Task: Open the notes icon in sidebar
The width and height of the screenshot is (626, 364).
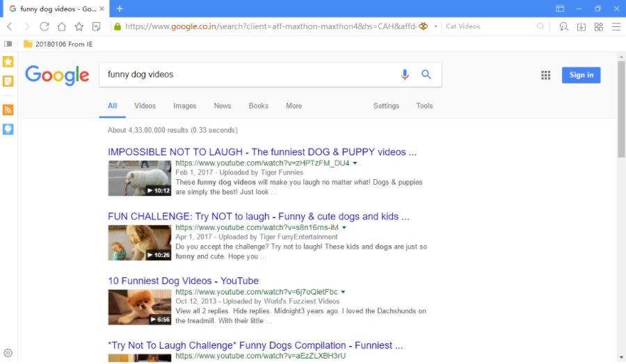Action: click(8, 81)
